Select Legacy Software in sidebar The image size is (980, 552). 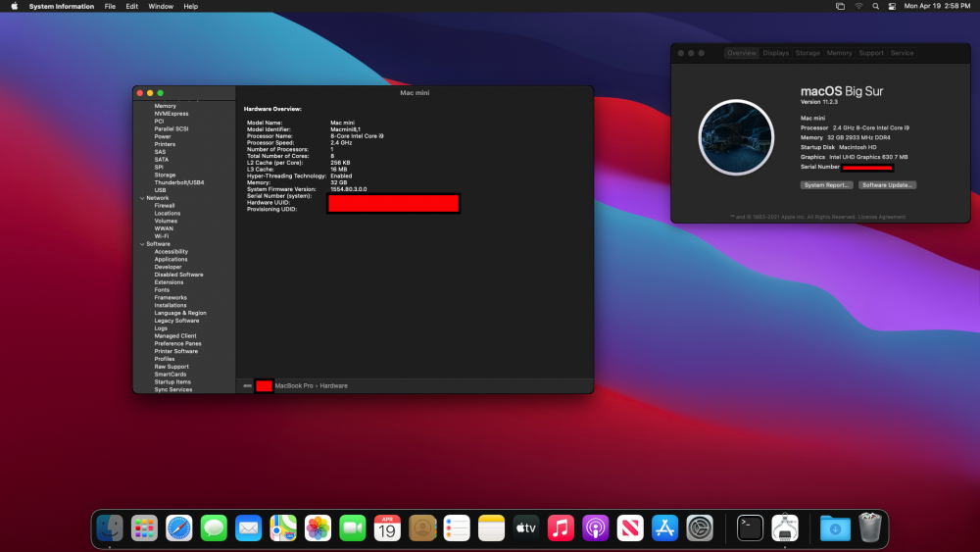click(x=176, y=321)
